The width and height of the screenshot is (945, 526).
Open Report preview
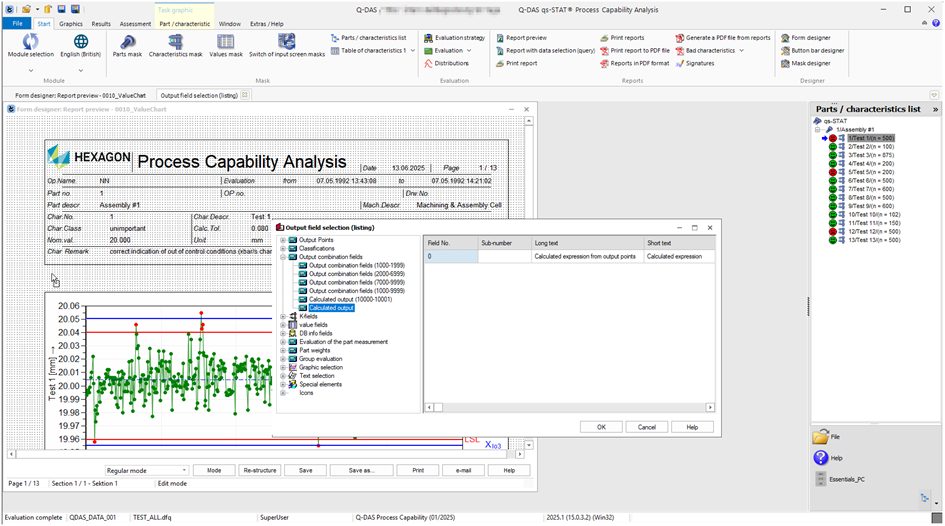click(x=521, y=37)
